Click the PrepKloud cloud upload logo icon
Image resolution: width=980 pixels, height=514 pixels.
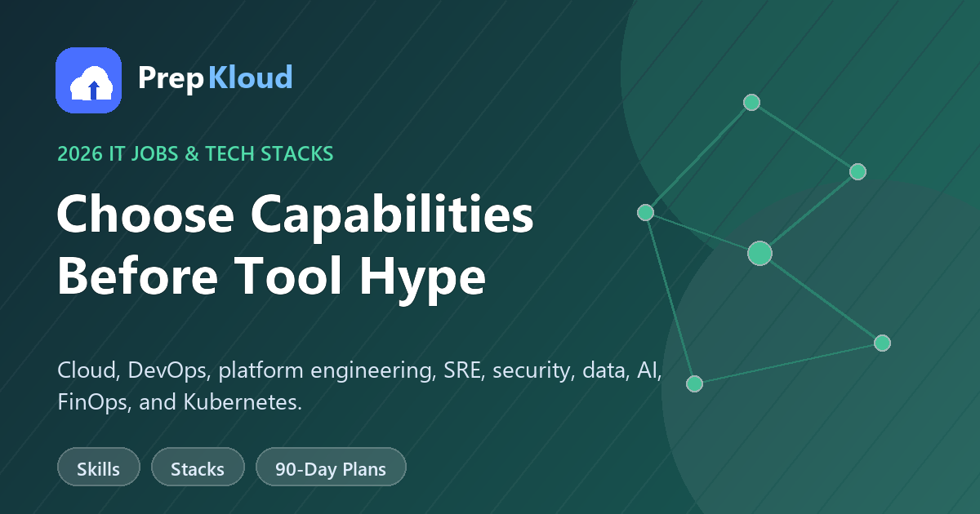[x=89, y=80]
